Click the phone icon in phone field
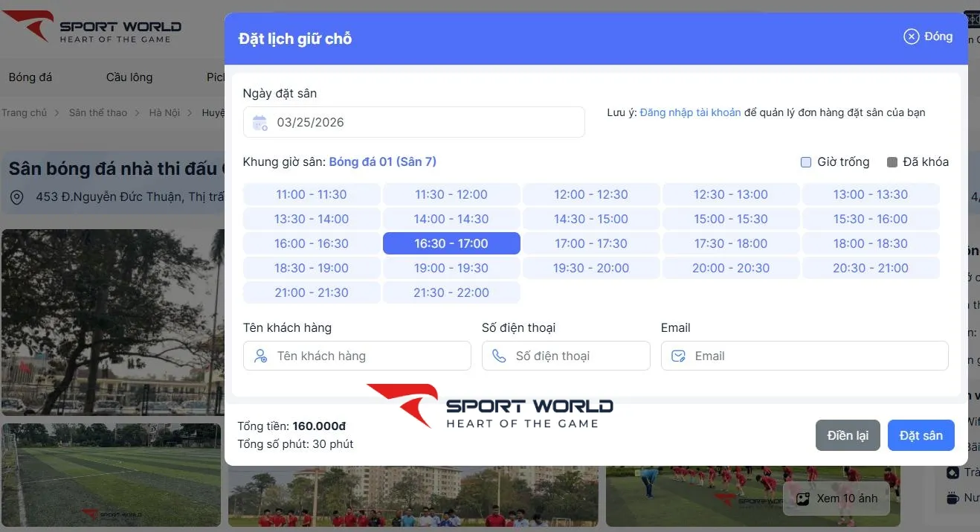Image resolution: width=980 pixels, height=532 pixels. point(499,356)
